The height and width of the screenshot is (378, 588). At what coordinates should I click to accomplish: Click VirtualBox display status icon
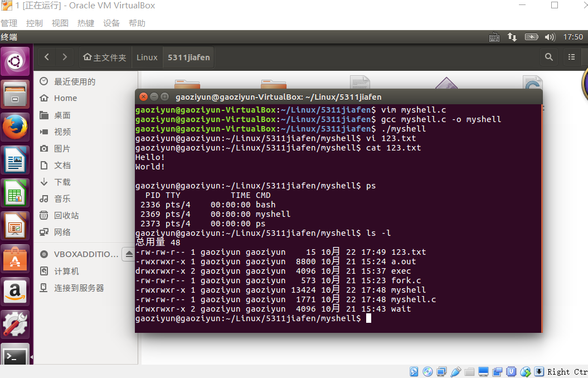(483, 372)
